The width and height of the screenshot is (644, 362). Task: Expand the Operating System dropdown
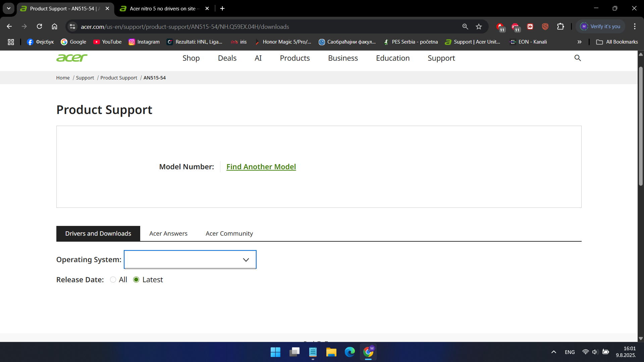pos(190,259)
